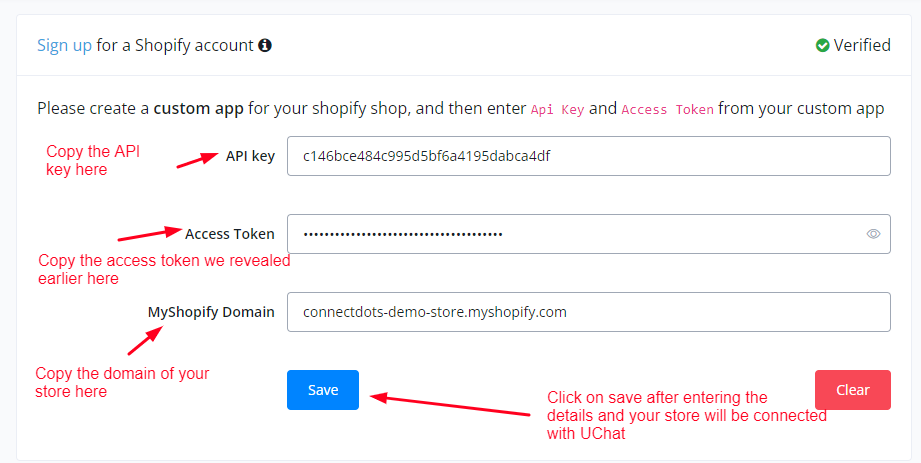Focus the API key input field
The image size is (921, 463).
(588, 156)
